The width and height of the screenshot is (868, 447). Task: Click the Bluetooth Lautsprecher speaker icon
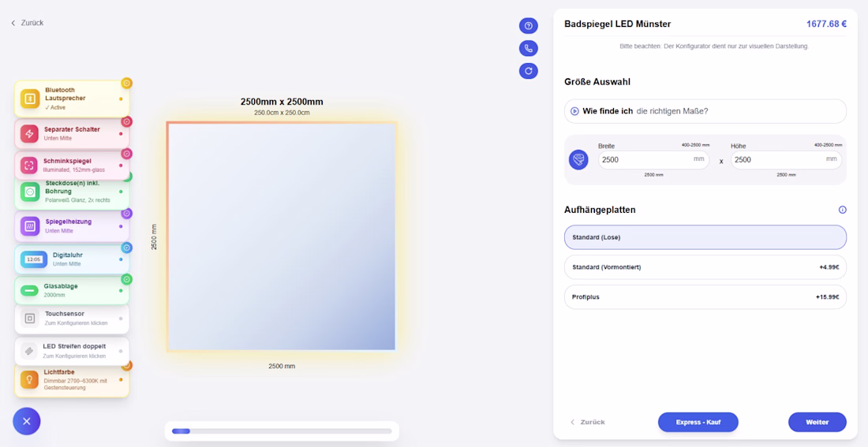30,99
